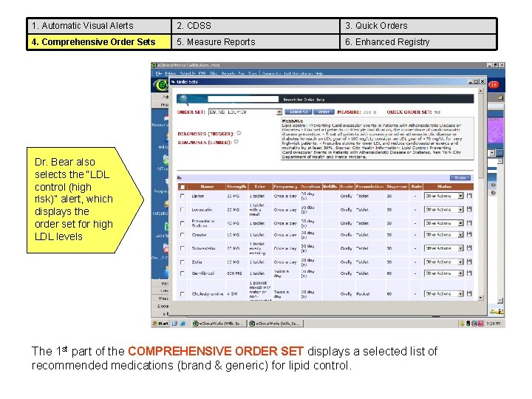Click the save icon in the Cholestyramine row
The height and width of the screenshot is (399, 532).
tap(469, 293)
